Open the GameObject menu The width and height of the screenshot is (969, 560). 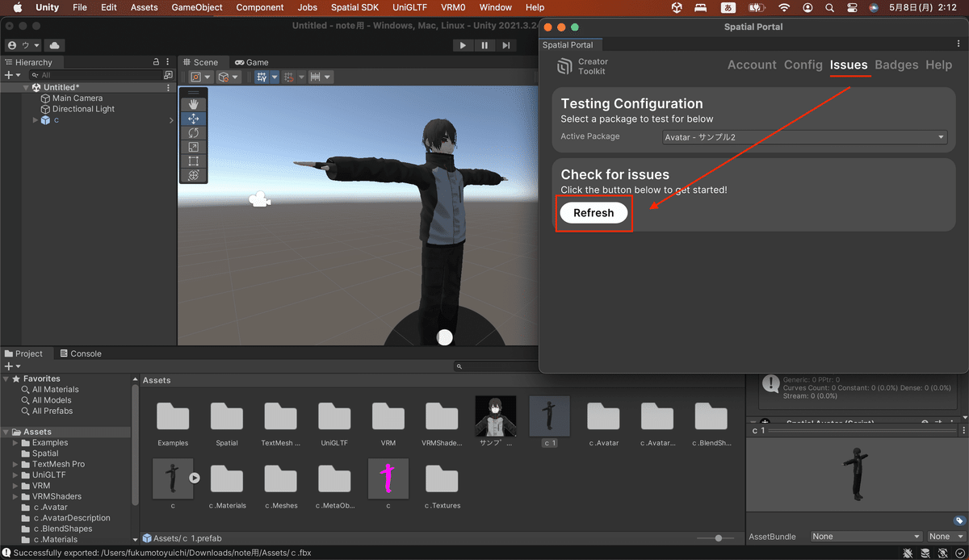197,7
